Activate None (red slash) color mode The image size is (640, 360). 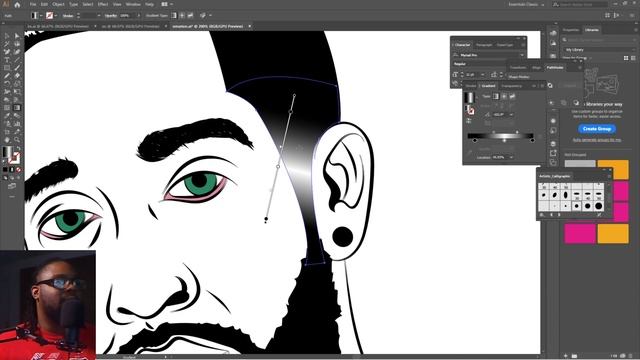pyautogui.click(x=18, y=169)
